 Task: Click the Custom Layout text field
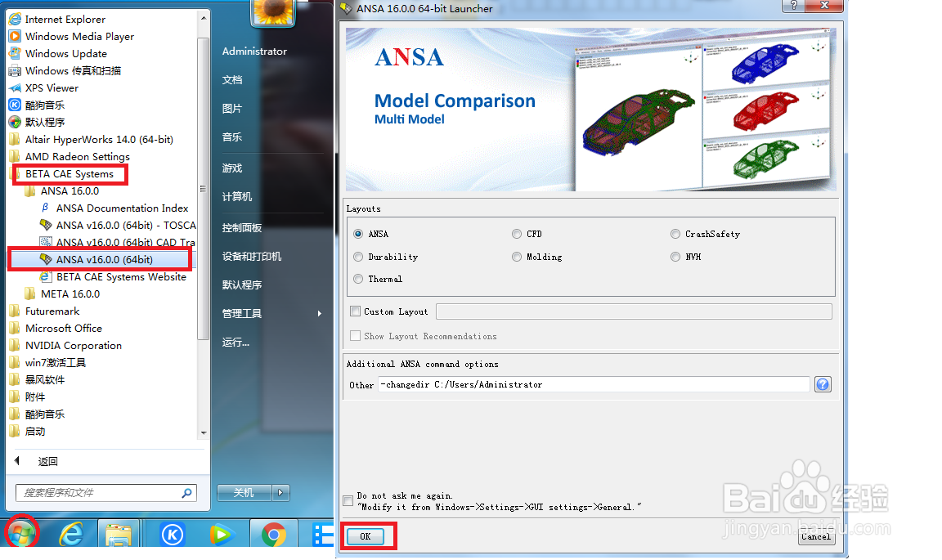coord(634,311)
